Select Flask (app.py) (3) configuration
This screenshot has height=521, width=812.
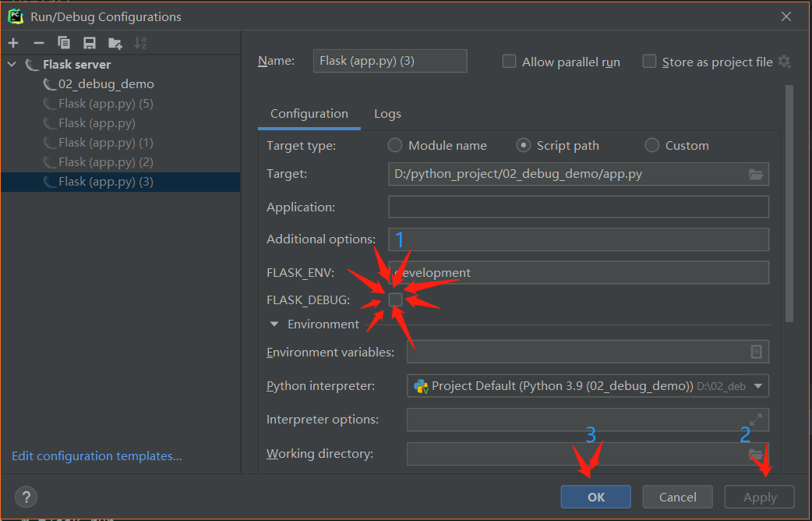[x=120, y=182]
